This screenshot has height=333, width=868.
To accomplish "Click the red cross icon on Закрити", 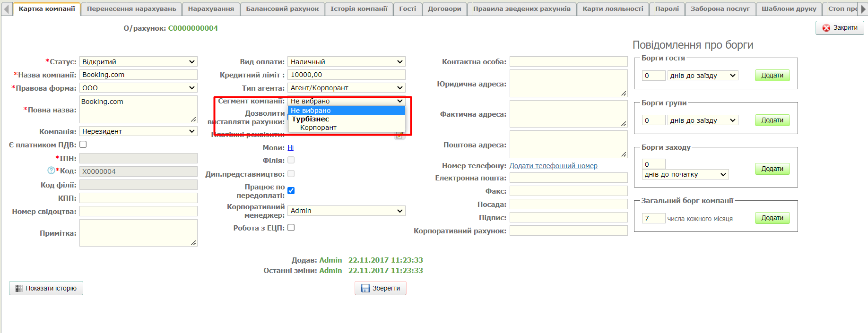I will click(x=826, y=28).
